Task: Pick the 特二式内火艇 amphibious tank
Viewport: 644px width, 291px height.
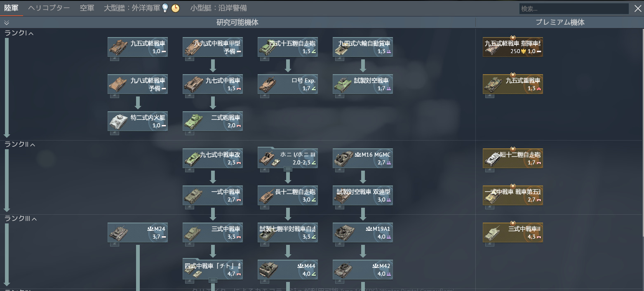Action: [x=138, y=121]
